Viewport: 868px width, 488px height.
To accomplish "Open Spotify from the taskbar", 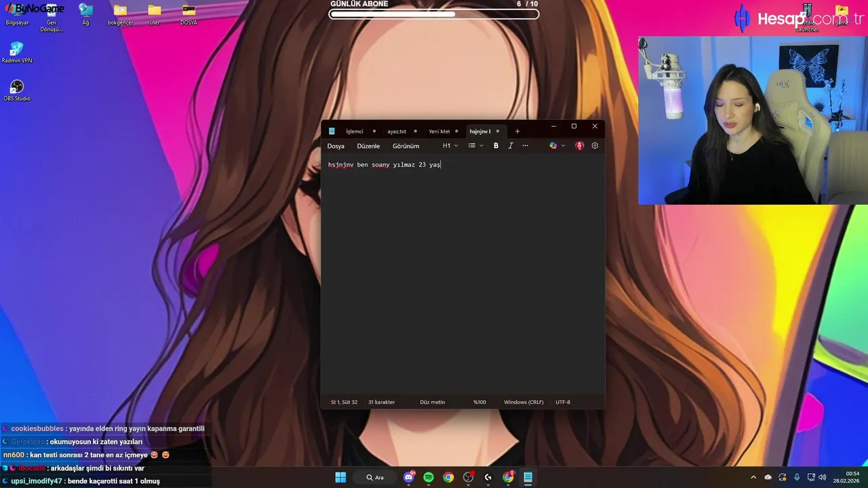I will point(429,477).
